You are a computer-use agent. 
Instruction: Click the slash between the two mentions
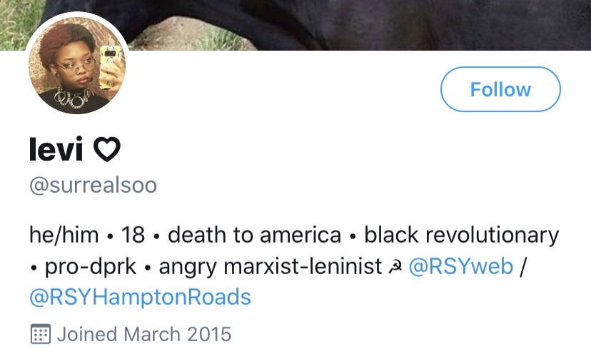coord(522,266)
